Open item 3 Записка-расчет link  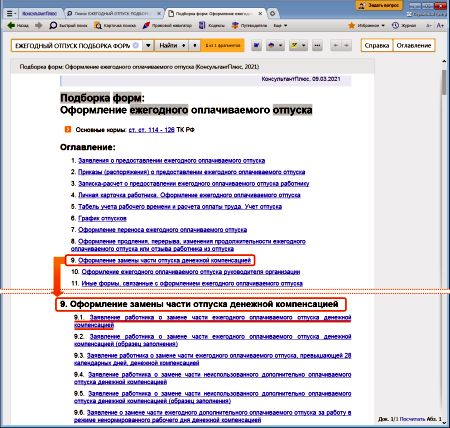click(x=193, y=184)
